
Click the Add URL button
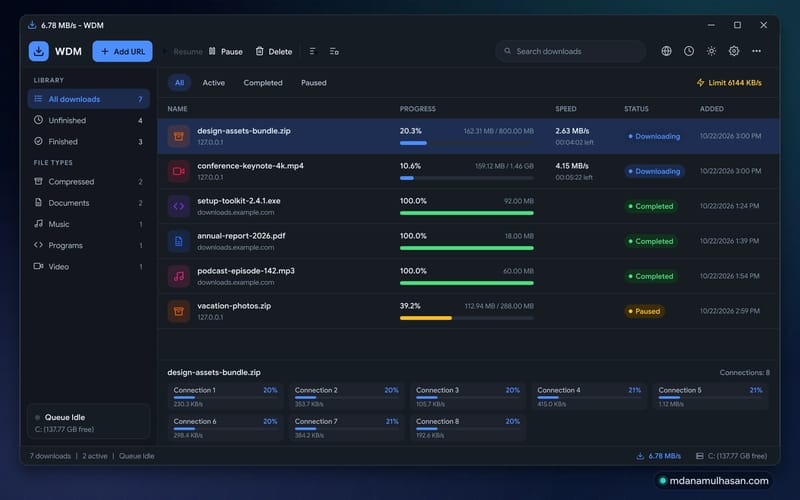pos(122,52)
